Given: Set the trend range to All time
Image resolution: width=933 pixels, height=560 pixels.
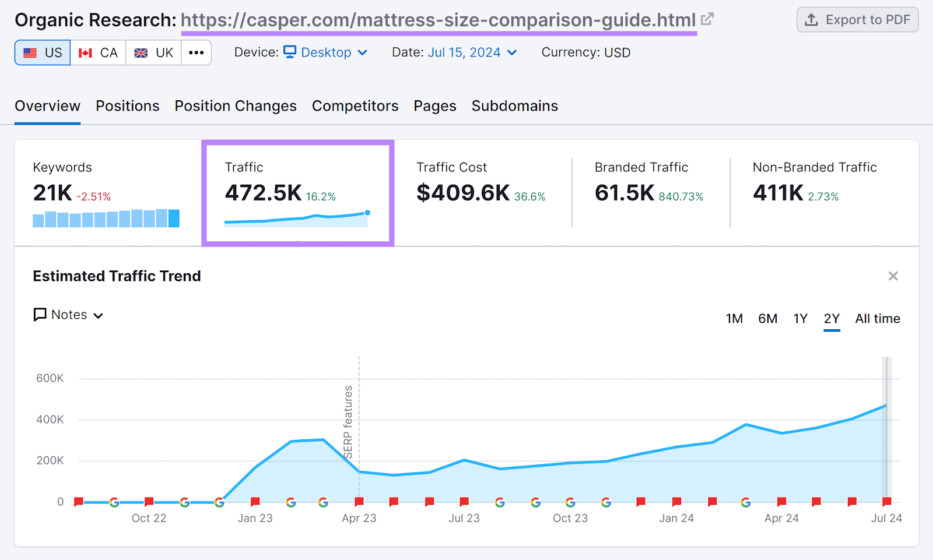Looking at the screenshot, I should click(x=878, y=319).
